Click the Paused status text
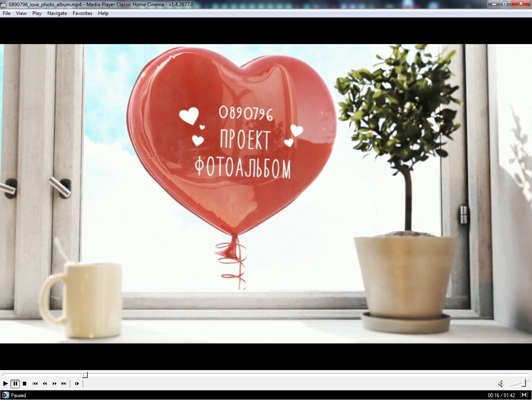The width and height of the screenshot is (532, 400). point(19,395)
